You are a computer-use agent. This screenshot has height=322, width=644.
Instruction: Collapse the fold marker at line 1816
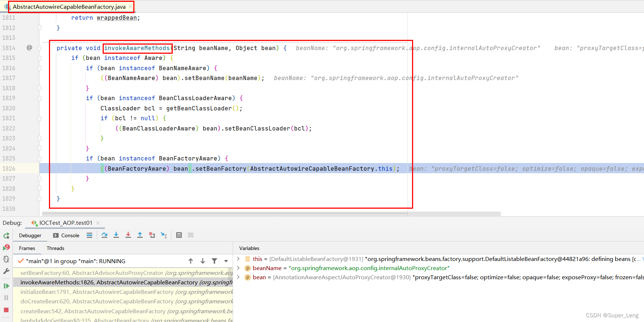[x=39, y=68]
